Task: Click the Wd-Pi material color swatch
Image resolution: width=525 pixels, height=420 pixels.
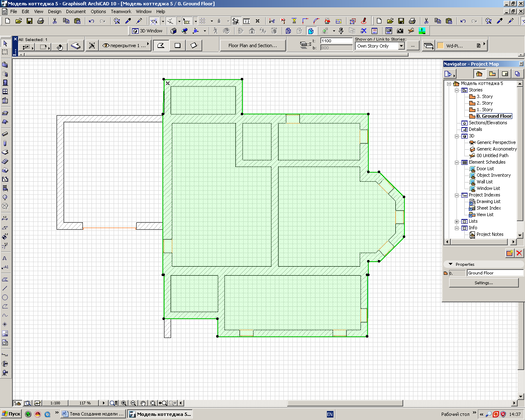Action: [x=440, y=46]
